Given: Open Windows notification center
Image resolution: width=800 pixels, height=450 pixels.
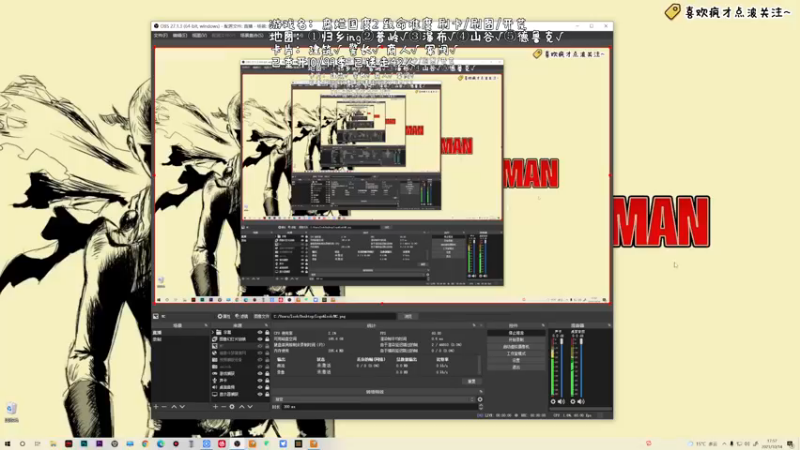Looking at the screenshot, I should coord(790,444).
